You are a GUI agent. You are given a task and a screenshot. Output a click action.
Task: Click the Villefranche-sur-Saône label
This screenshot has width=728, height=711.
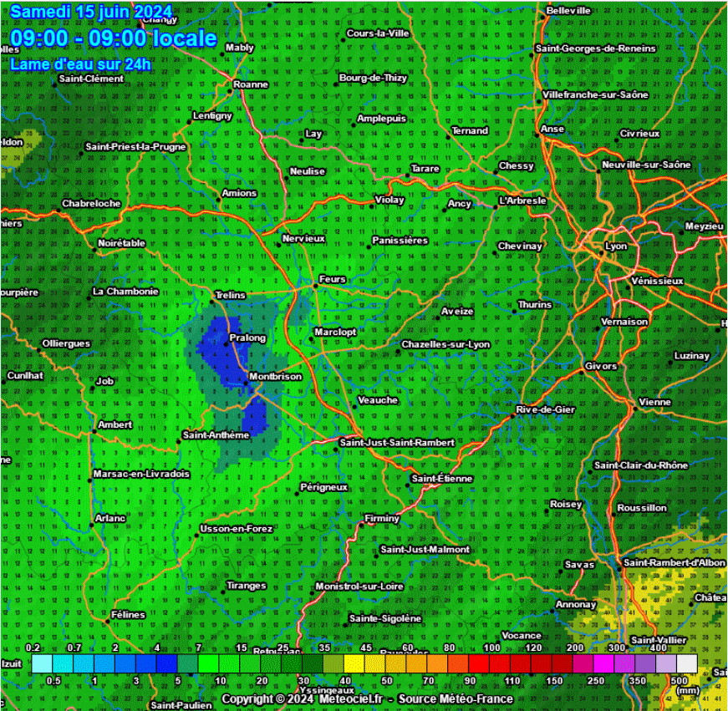tap(595, 94)
